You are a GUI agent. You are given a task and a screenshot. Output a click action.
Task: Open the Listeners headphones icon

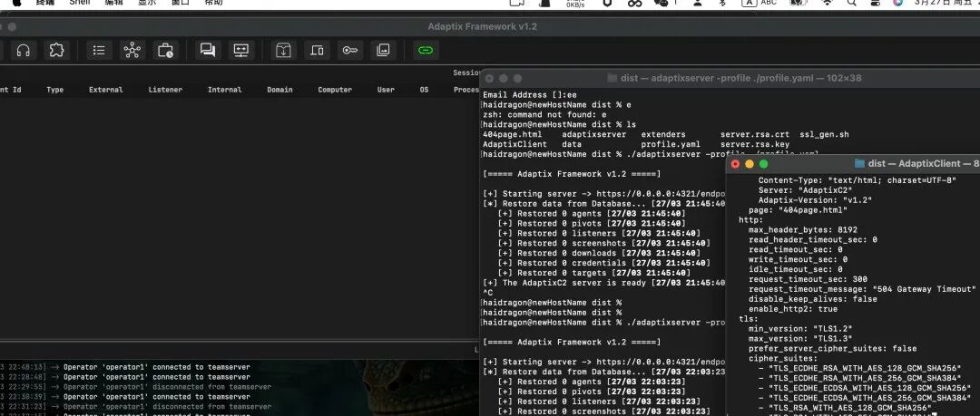23,51
